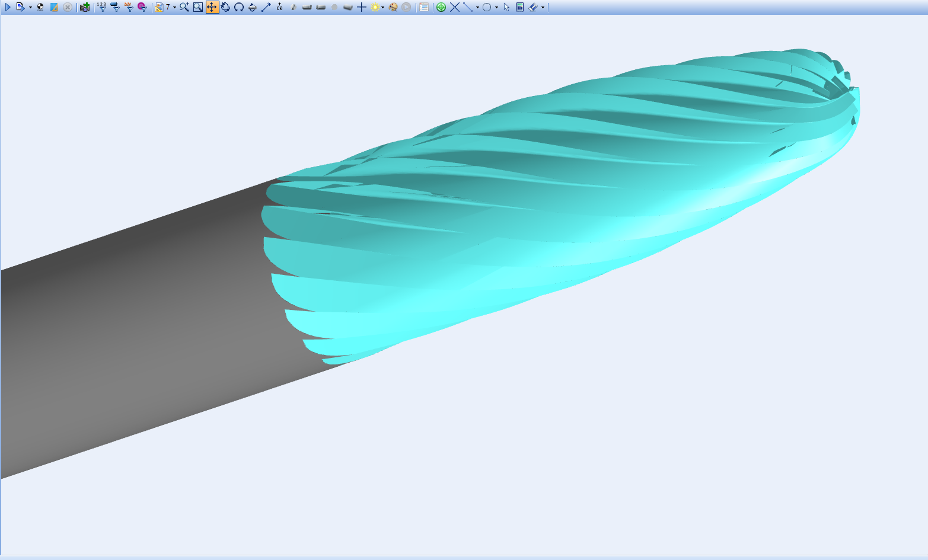
Task: Click the pink circle filter icon
Action: (x=142, y=7)
